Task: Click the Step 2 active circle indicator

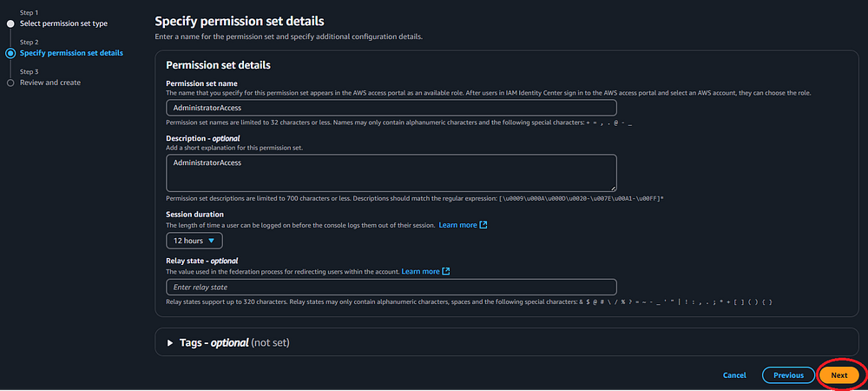Action: click(10, 53)
